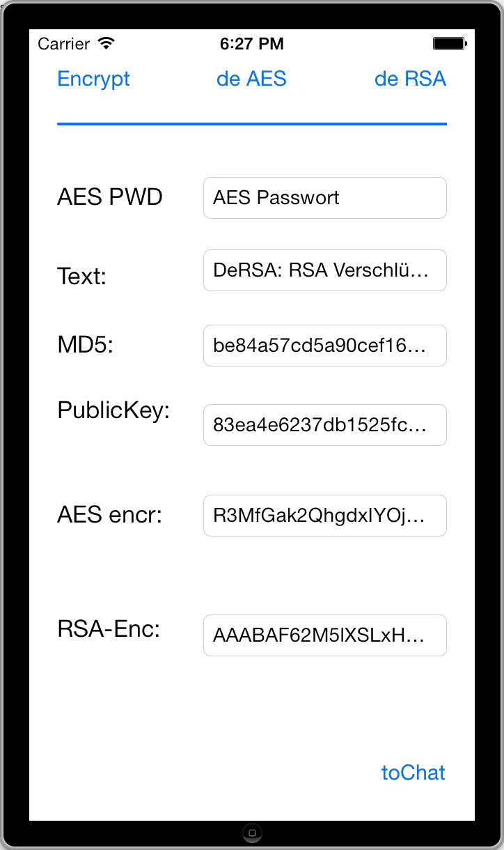The width and height of the screenshot is (504, 850).
Task: Tap the RSA-Enc: label
Action: [x=109, y=630]
